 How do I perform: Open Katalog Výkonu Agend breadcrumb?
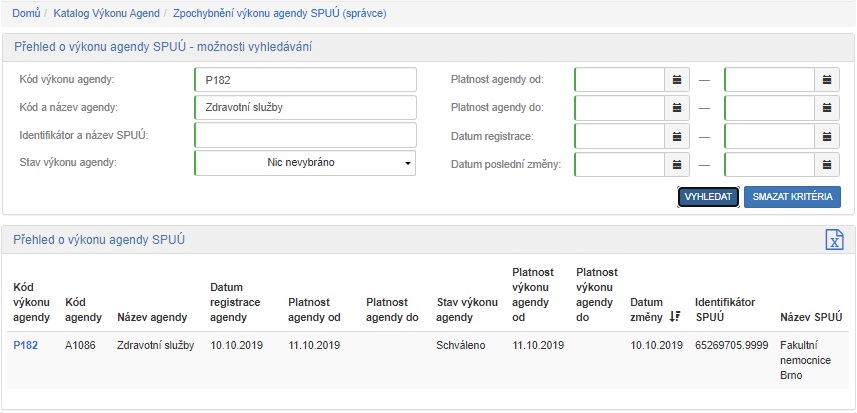pos(107,14)
